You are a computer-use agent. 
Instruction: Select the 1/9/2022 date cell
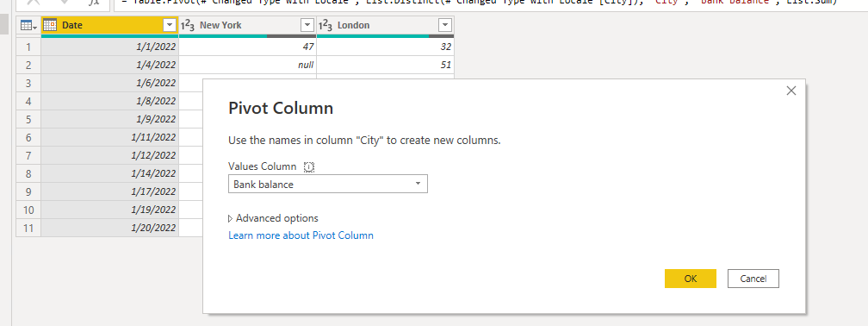click(x=109, y=119)
